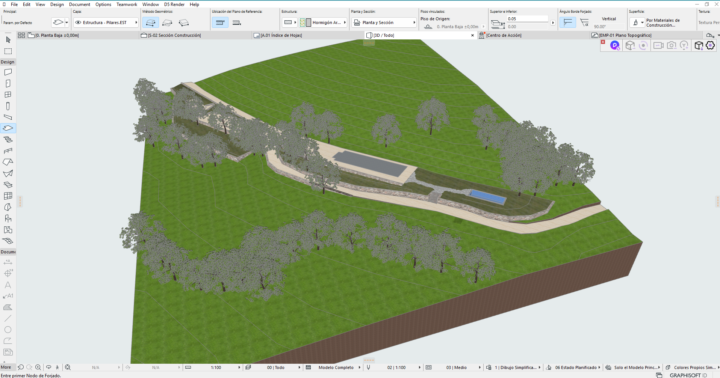Expand elevation offset options arrow
Screen dimensions: 720x378
552,23
